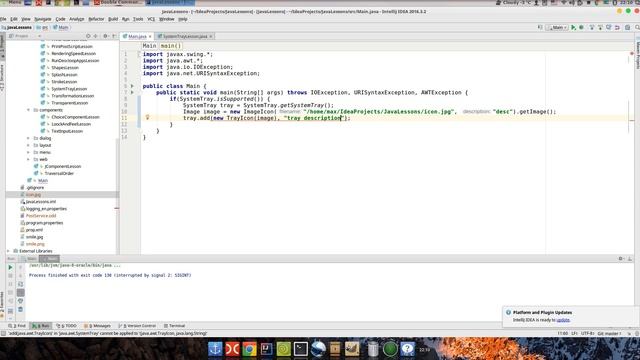Screen dimensions: 640x360
Task: Open the Version Control tool window
Action: pos(137,326)
